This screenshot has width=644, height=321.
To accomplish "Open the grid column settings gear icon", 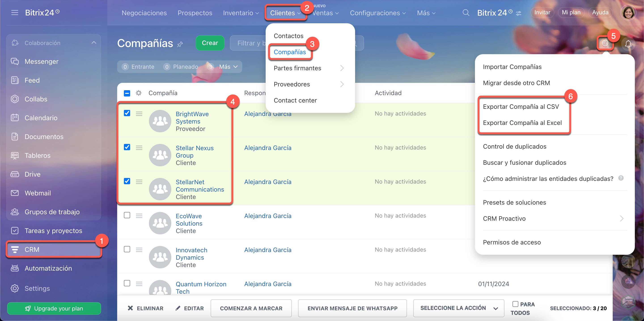I will tap(138, 93).
